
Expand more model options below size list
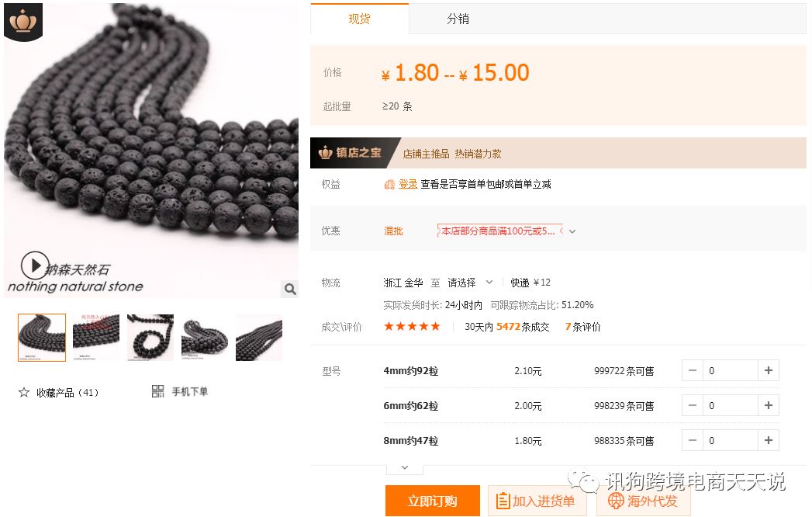(x=404, y=468)
